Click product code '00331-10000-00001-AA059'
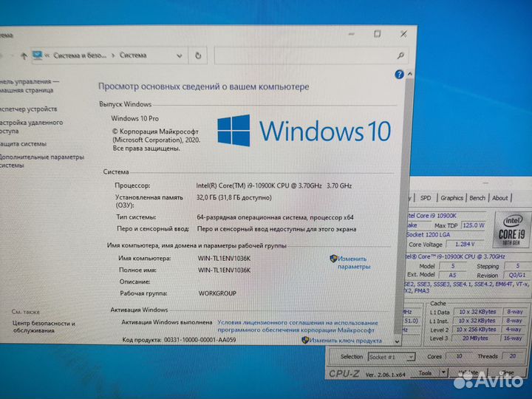532x399 pixels. point(199,340)
